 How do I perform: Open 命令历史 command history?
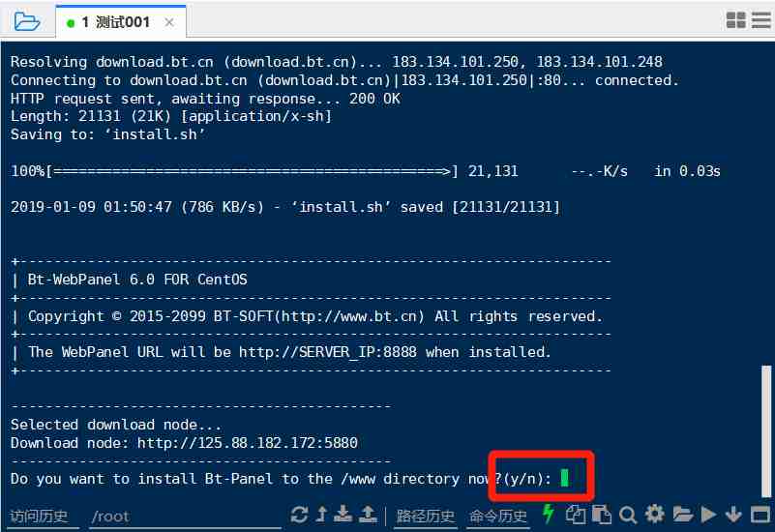497,517
